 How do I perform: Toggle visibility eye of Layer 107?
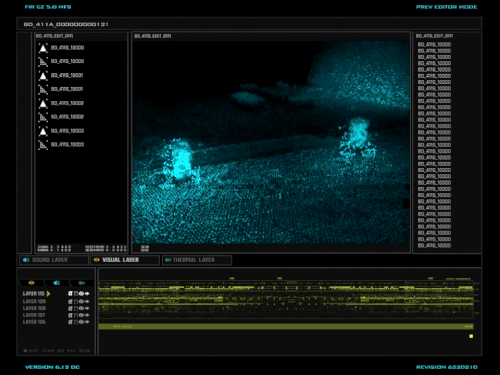click(x=81, y=315)
